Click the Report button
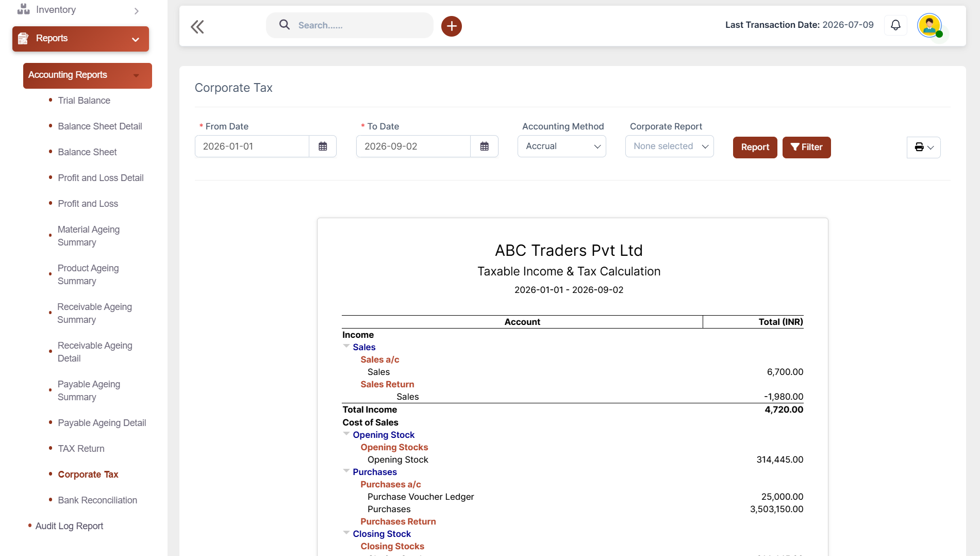 click(x=755, y=148)
